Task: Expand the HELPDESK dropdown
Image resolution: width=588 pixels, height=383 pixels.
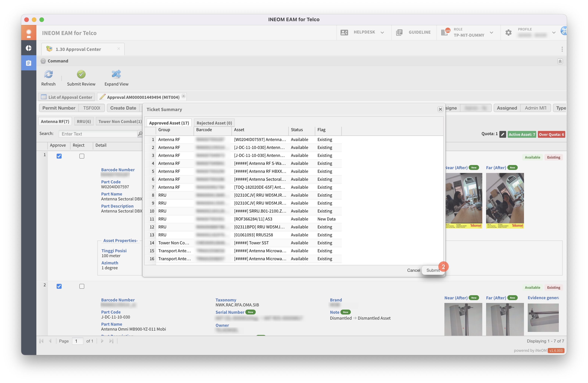Action: tap(382, 32)
